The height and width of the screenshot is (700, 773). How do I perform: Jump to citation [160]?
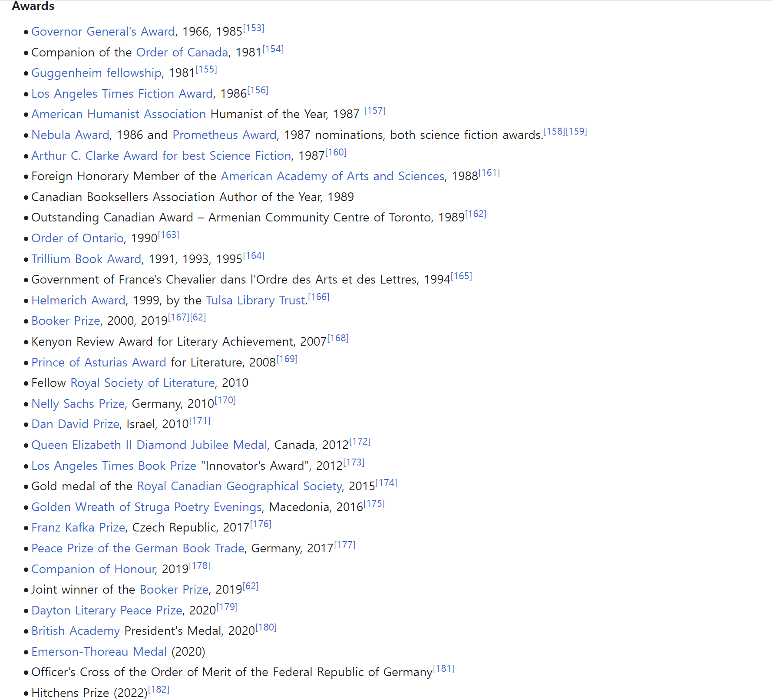336,152
